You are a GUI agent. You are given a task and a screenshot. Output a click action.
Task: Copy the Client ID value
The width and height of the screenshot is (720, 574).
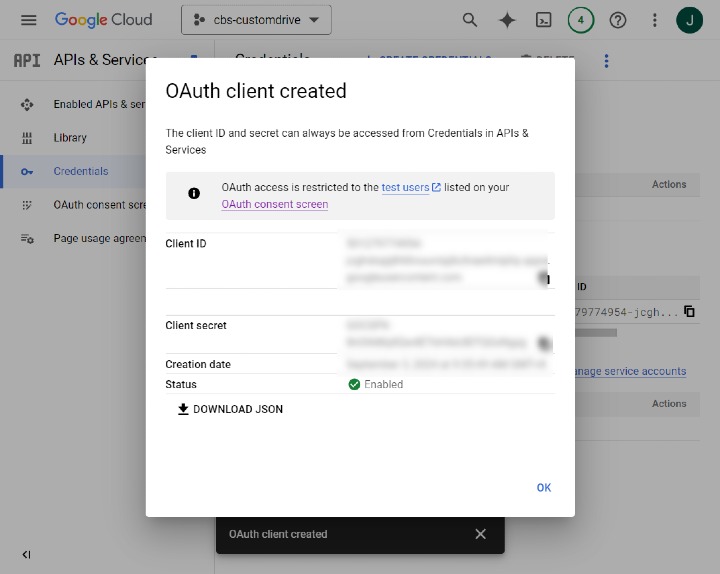pos(545,278)
